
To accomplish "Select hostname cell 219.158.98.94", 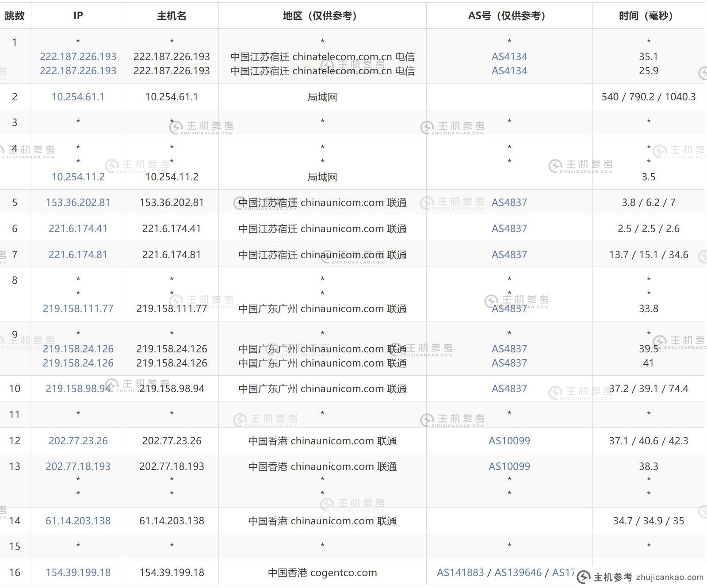I will pos(172,389).
